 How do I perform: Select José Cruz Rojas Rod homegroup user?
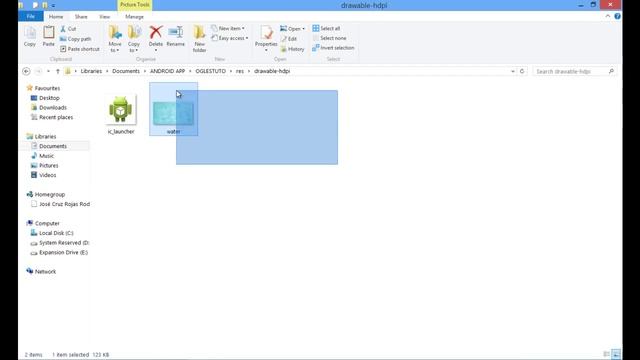coord(64,204)
